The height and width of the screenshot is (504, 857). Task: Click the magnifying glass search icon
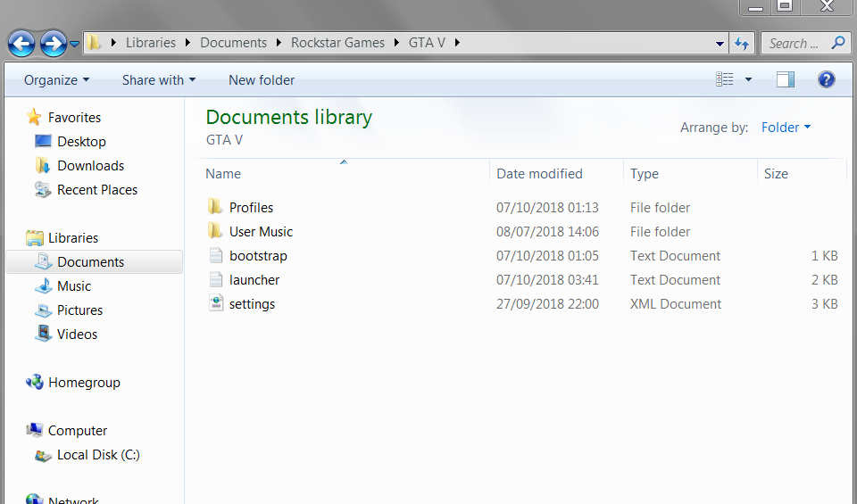pyautogui.click(x=838, y=43)
